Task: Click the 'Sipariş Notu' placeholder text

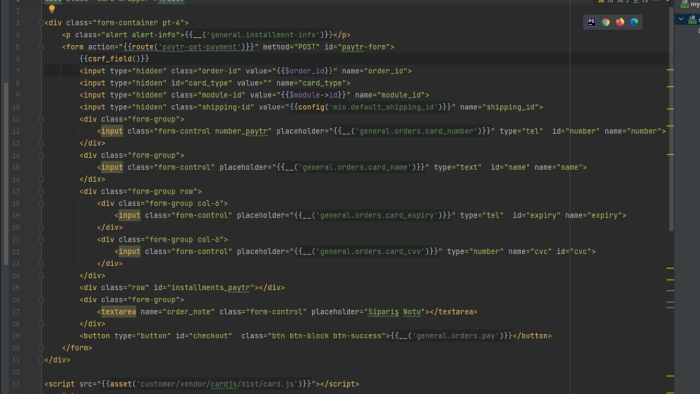Action: pyautogui.click(x=394, y=312)
